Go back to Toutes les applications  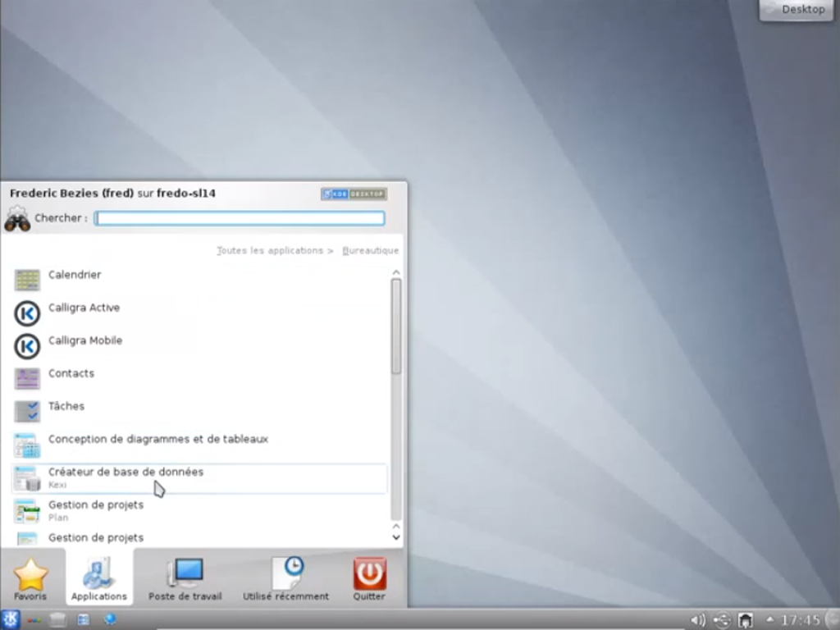[269, 250]
